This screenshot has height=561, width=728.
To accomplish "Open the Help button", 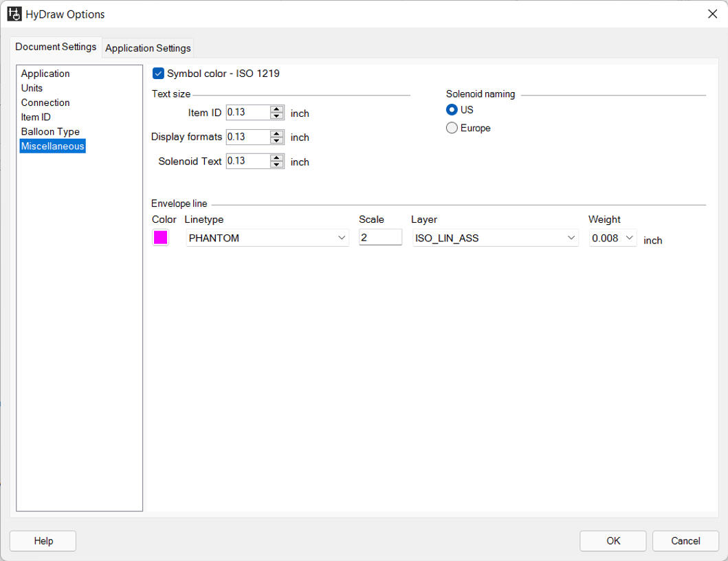I will pyautogui.click(x=43, y=541).
